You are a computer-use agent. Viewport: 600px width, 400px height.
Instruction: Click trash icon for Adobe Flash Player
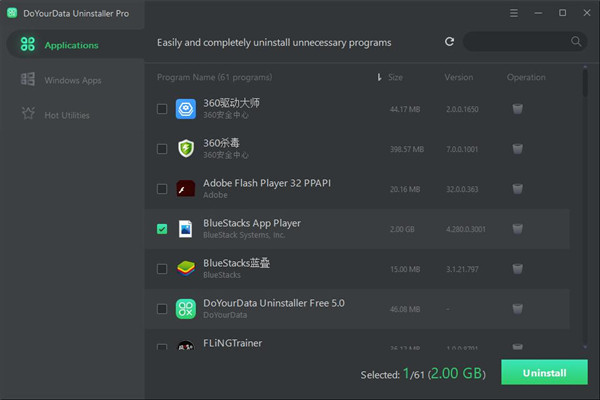(517, 189)
